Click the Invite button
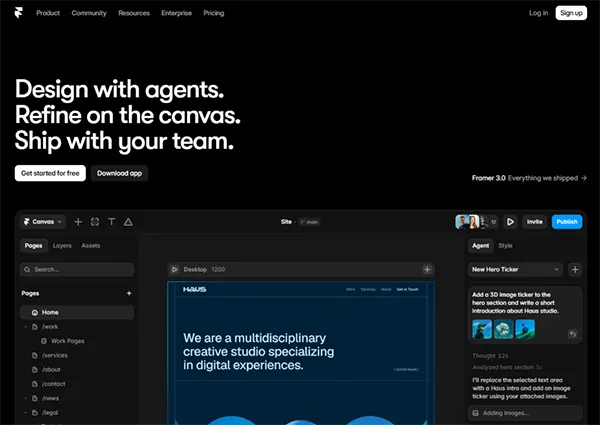This screenshot has width=600, height=425. (535, 222)
